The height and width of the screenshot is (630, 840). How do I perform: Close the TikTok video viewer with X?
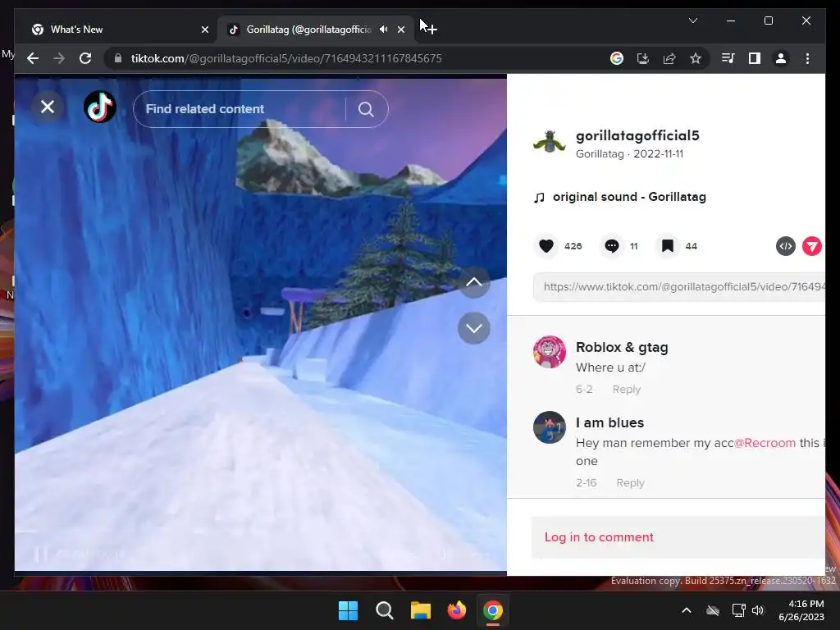point(48,107)
